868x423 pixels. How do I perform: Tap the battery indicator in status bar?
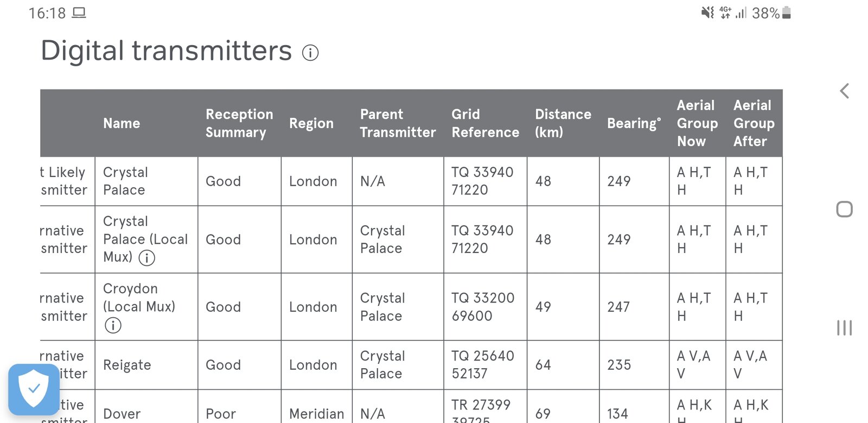(x=787, y=13)
